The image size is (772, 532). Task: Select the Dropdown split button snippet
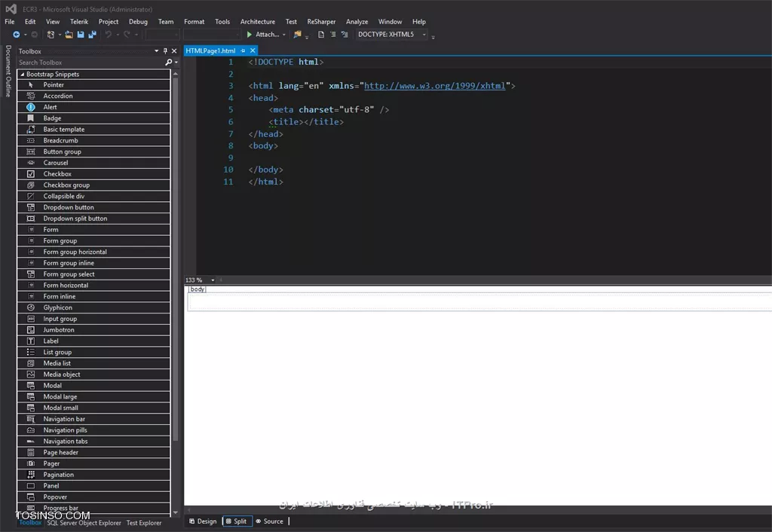93,219
